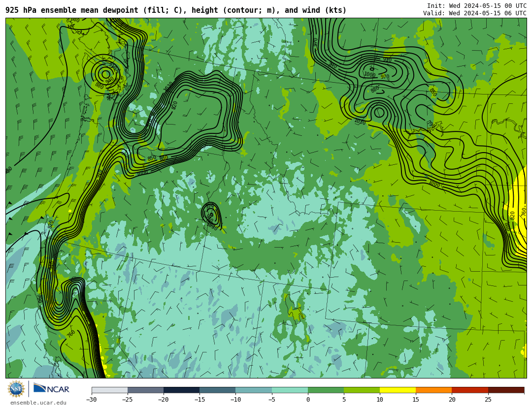Click the Init: Wed 2024-05-15 00 UTC text
This screenshot has width=532, height=409.
(x=477, y=6)
